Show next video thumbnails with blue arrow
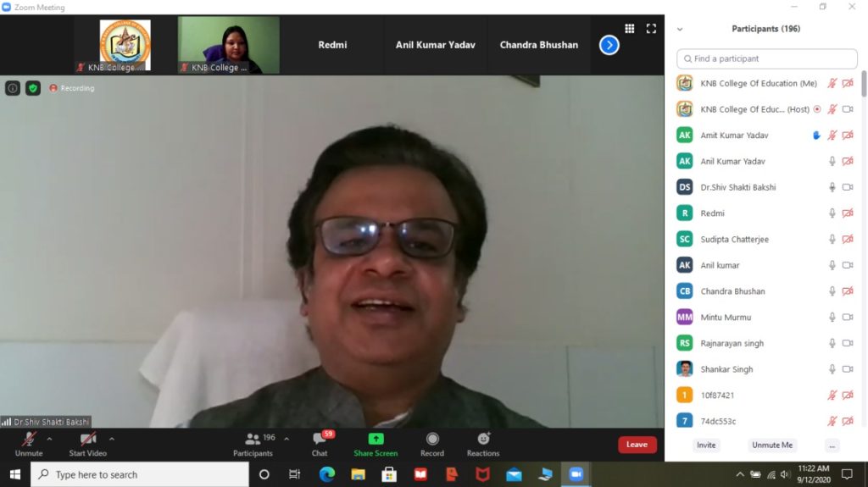Screen dimensions: 868x487 [609, 45]
